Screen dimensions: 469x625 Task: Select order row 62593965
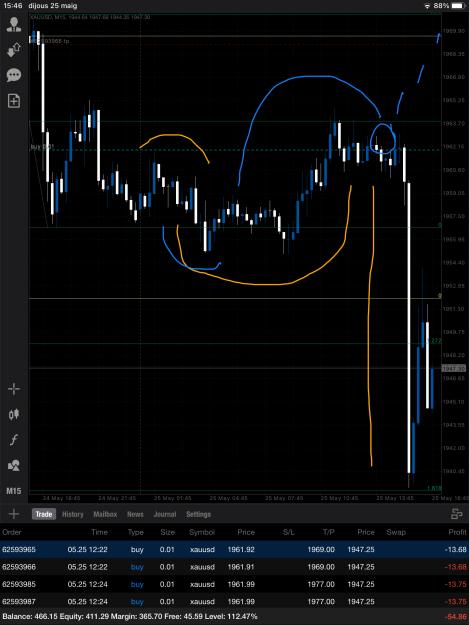pyautogui.click(x=234, y=549)
